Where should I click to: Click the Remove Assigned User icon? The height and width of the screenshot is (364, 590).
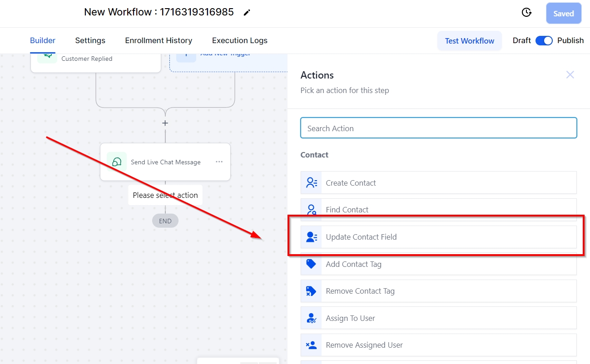click(311, 345)
